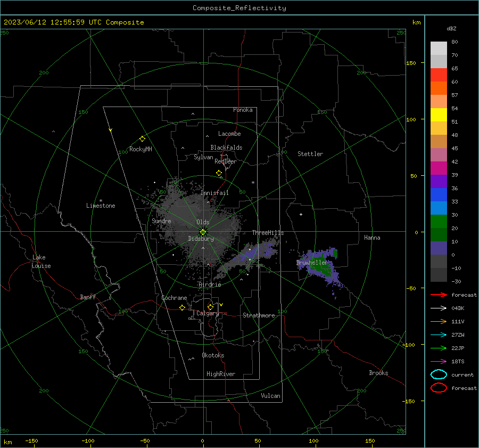The height and width of the screenshot is (448, 479).
Task: Click the Blackfalds town label
Action: coord(226,148)
